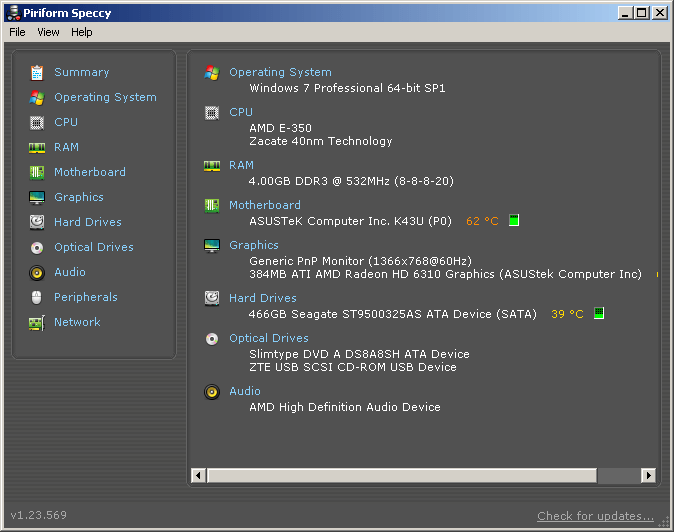Viewport: 674px width, 532px height.
Task: Show the RAM section from the sidebar
Action: click(x=66, y=147)
